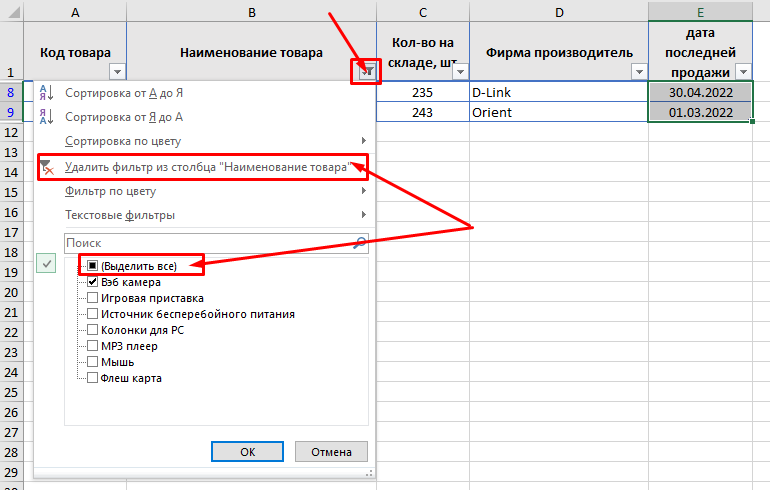This screenshot has width=770, height=490.
Task: Select Удалить фильтр из столбца Наименование товара
Action: pos(204,167)
